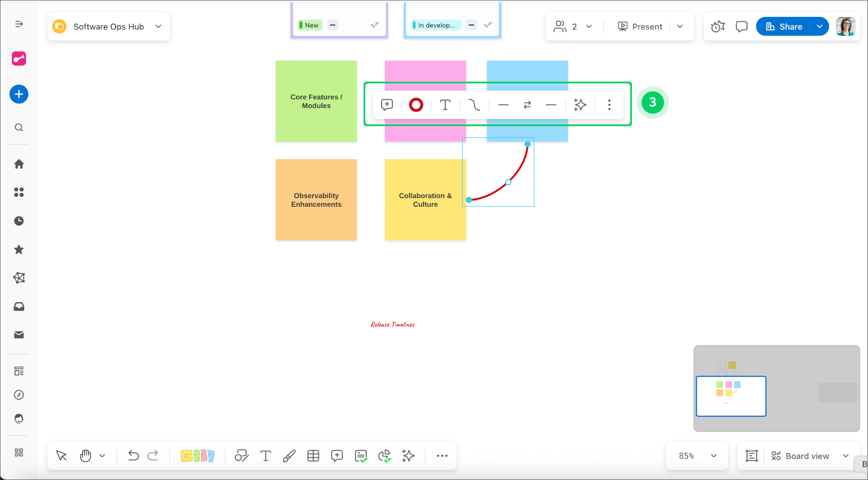This screenshot has width=868, height=480.
Task: Open the Board view switcher
Action: coord(809,456)
